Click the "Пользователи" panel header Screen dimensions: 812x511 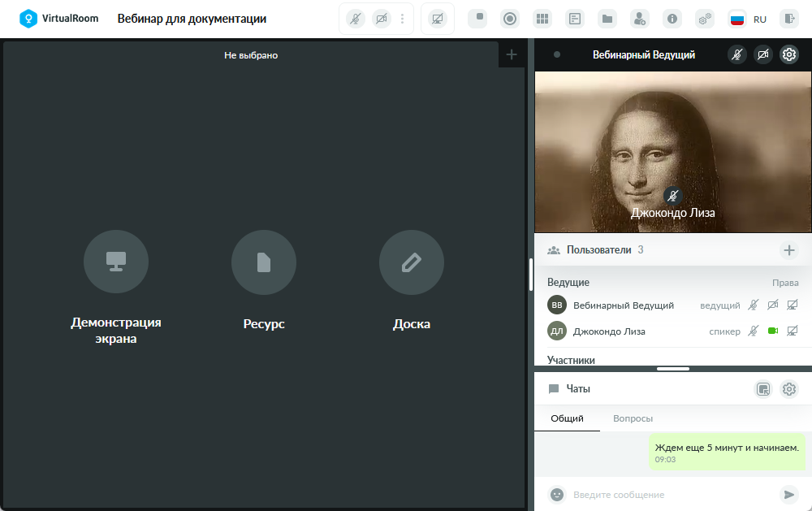(672, 250)
